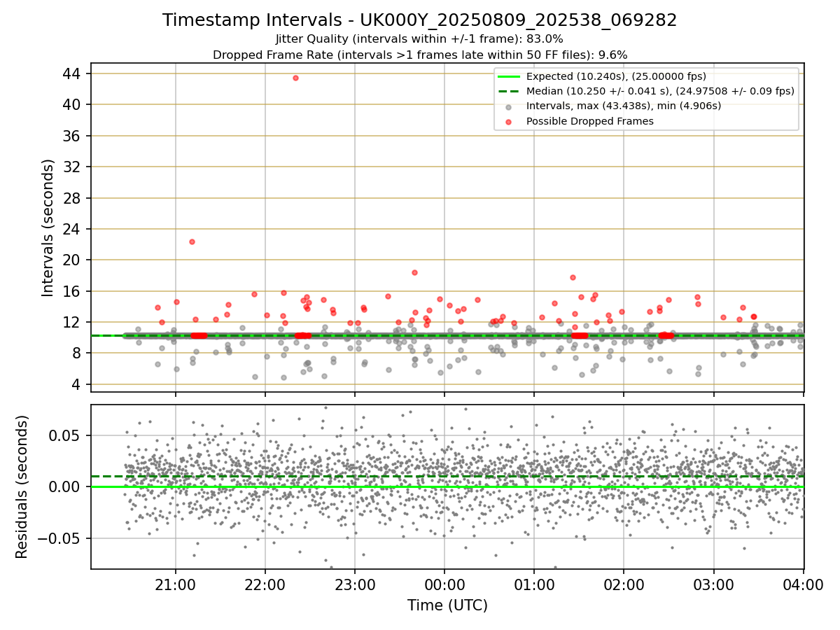Click the 8 tick label on intervals axis
The width and height of the screenshot is (840, 630).
click(76, 353)
